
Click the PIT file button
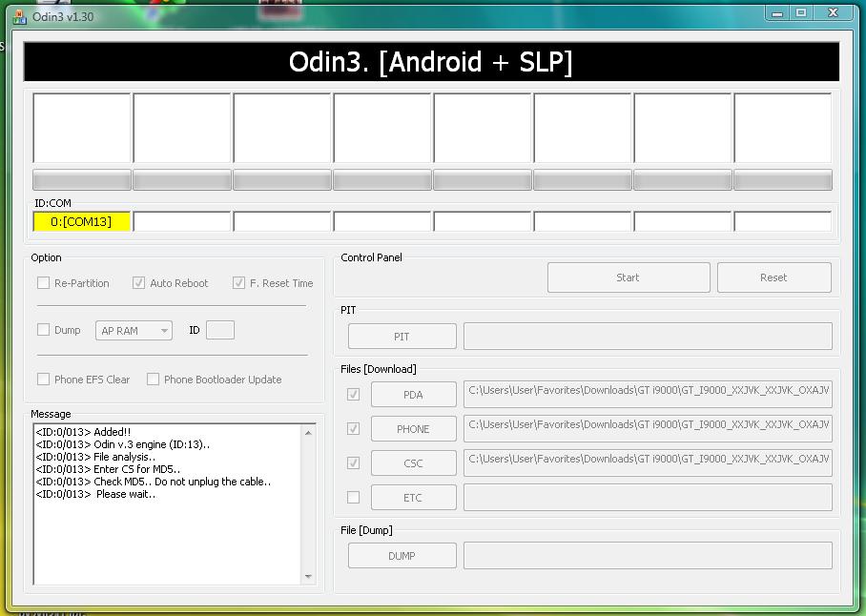[402, 337]
